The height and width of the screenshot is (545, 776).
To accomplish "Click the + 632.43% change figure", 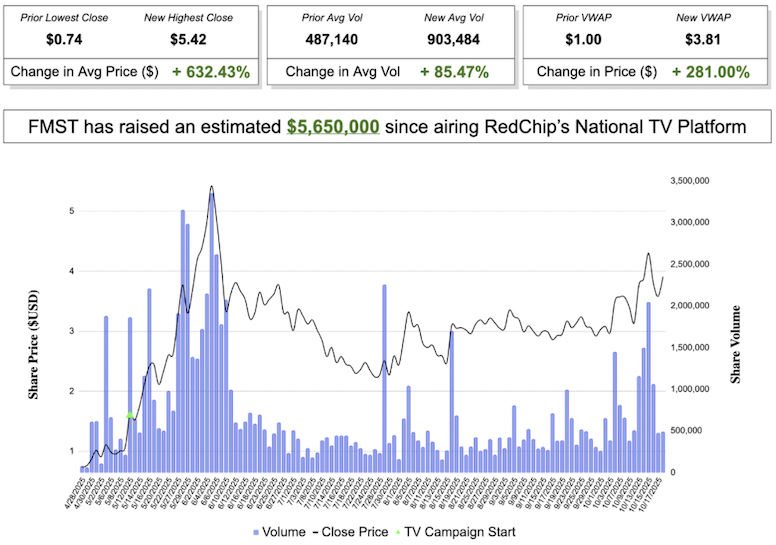I will 211,72.
